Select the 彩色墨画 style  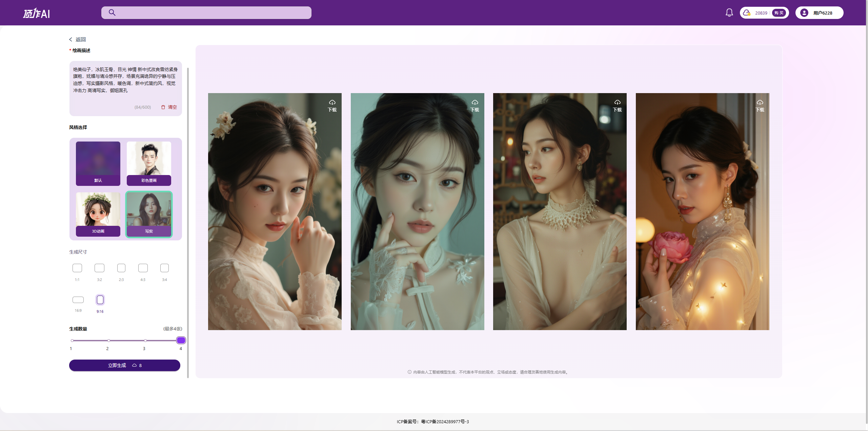(x=149, y=164)
